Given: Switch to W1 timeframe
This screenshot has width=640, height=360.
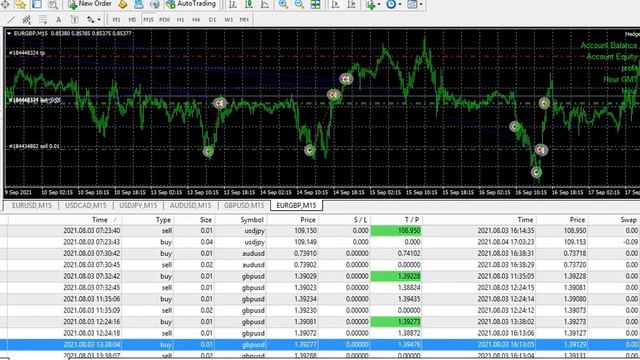Looking at the screenshot, I should coord(229,19).
